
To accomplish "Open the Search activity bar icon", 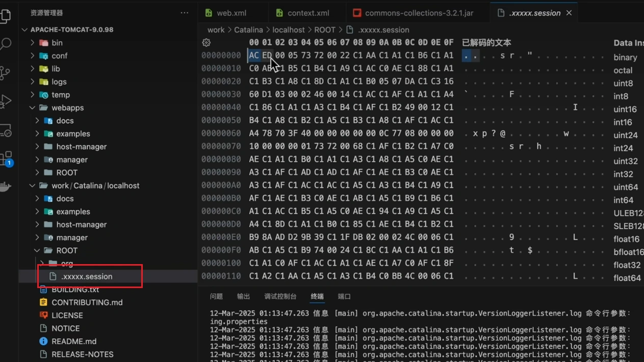I will (x=6, y=44).
